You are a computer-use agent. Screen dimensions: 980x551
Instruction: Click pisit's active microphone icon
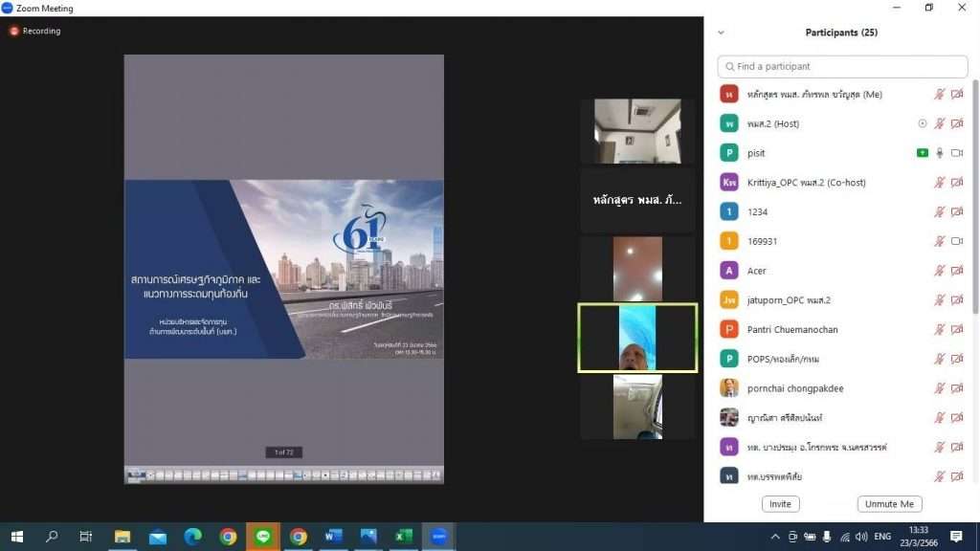coord(940,153)
